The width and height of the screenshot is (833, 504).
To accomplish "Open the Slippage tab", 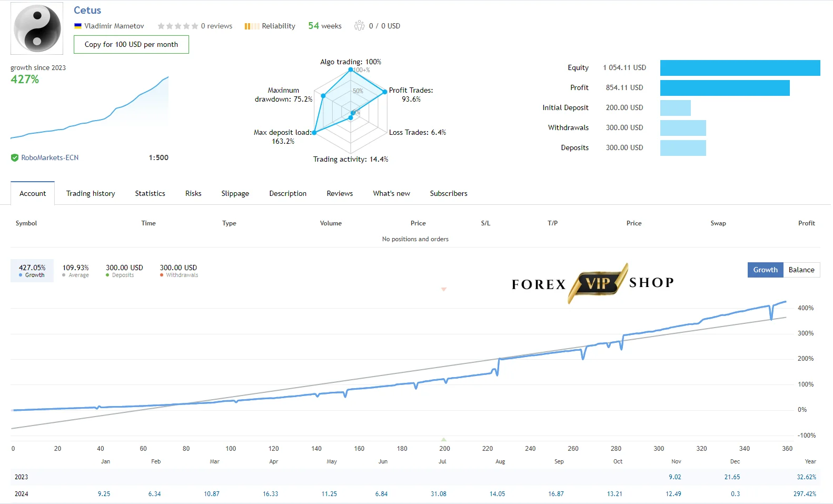I will pyautogui.click(x=235, y=193).
